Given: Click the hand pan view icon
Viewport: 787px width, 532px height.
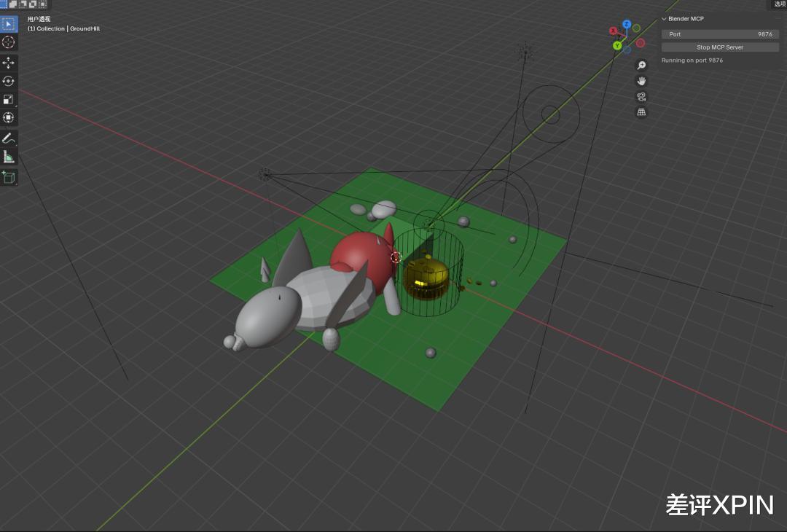Looking at the screenshot, I should coord(641,81).
